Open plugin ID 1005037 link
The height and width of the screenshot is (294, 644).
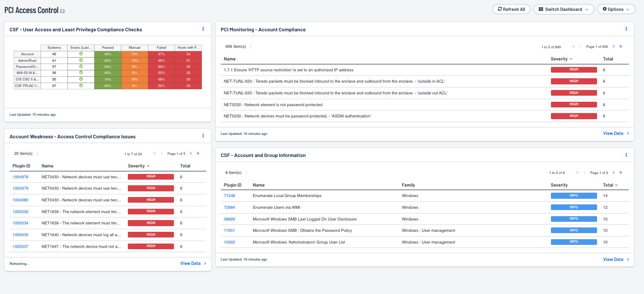point(20,247)
